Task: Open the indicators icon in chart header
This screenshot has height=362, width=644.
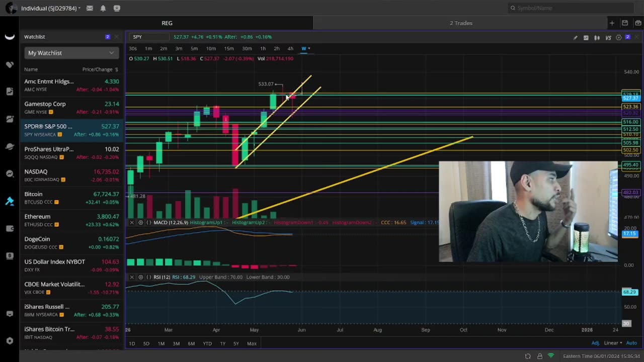Action: click(x=586, y=38)
